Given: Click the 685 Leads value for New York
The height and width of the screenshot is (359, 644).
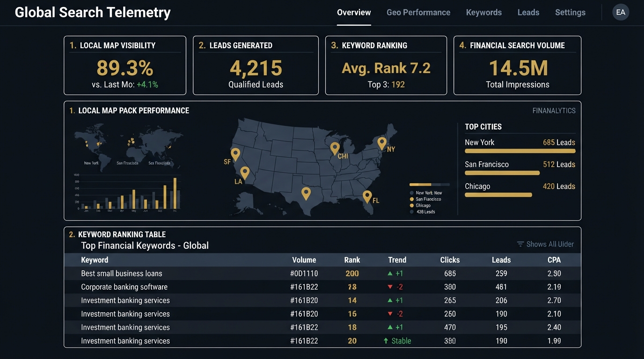Looking at the screenshot, I should 559,143.
